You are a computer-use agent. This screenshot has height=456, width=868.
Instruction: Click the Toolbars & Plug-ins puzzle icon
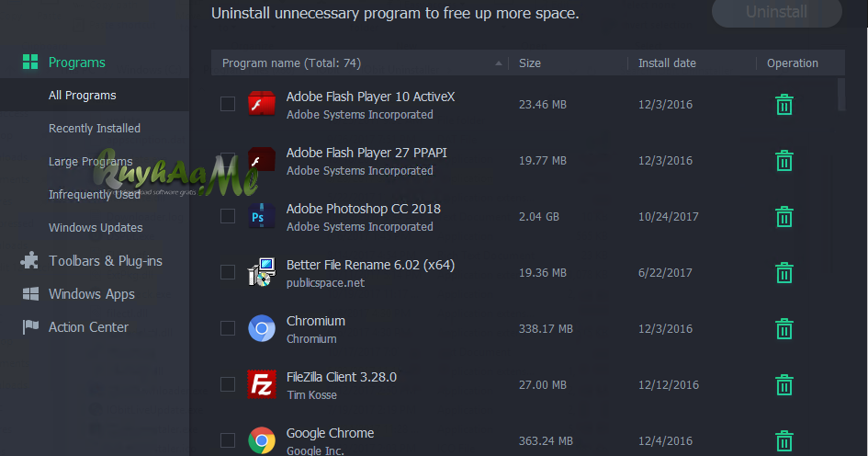[x=29, y=260]
